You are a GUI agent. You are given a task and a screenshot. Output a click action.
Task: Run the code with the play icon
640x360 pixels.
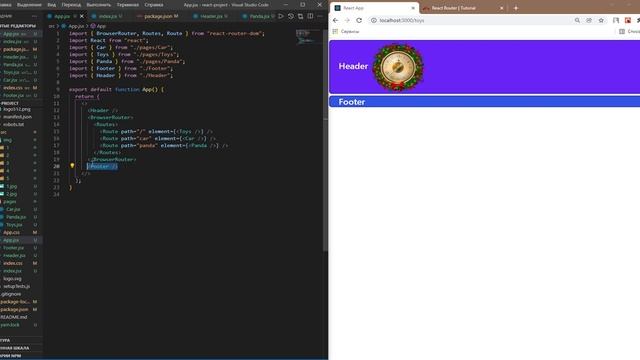point(281,16)
